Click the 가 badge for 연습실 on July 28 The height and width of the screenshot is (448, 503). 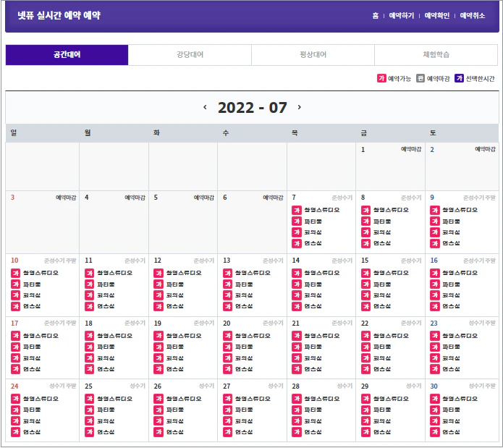[297, 431]
